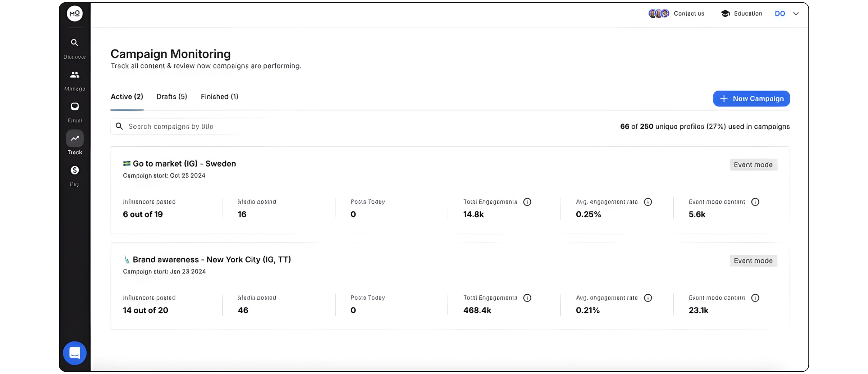Open the Go to market (IG) - Sweden campaign
The height and width of the screenshot is (374, 868).
pos(184,164)
